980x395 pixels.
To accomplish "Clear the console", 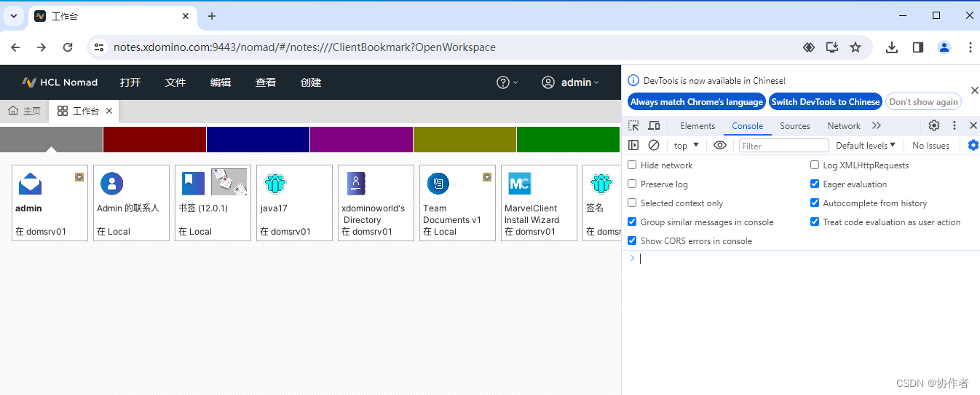I will click(x=654, y=145).
